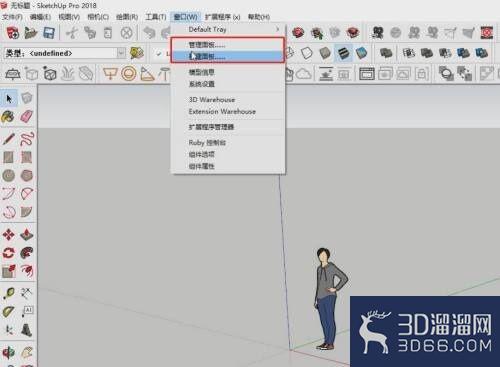Select the Push/Pull tool
The width and height of the screenshot is (500, 367).
27,234
